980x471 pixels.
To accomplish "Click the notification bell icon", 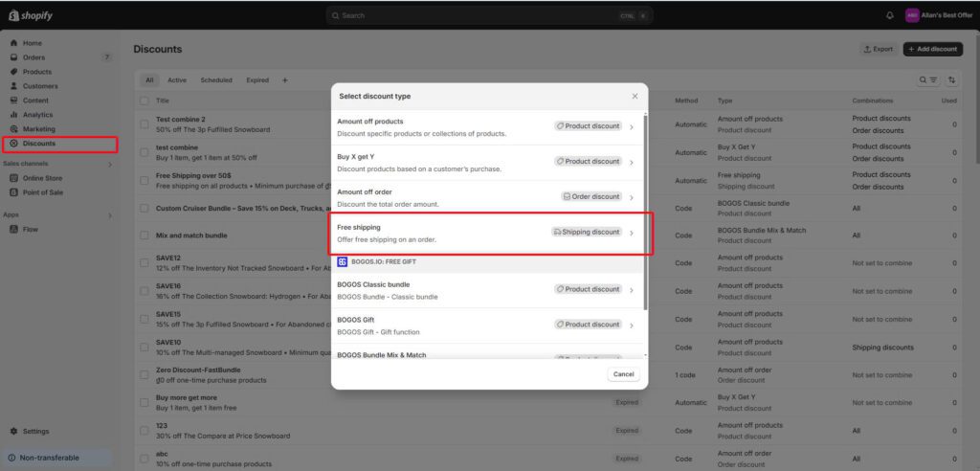I will (890, 15).
